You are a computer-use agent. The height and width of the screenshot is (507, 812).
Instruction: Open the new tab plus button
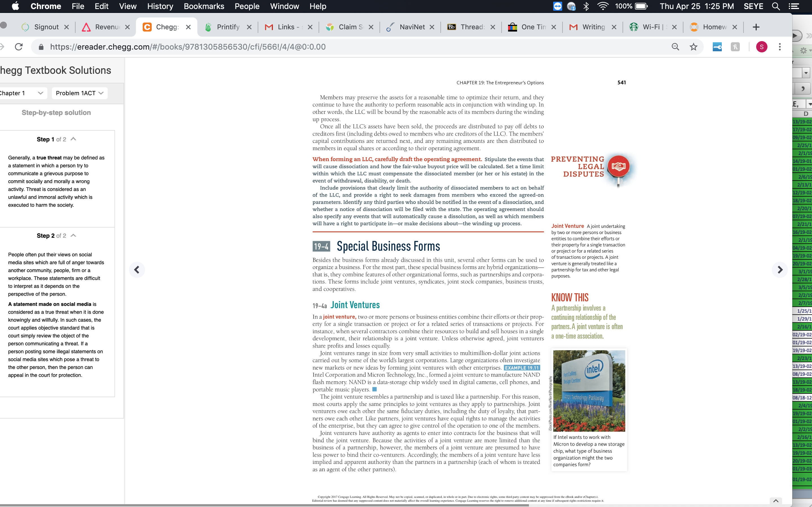coord(756,27)
